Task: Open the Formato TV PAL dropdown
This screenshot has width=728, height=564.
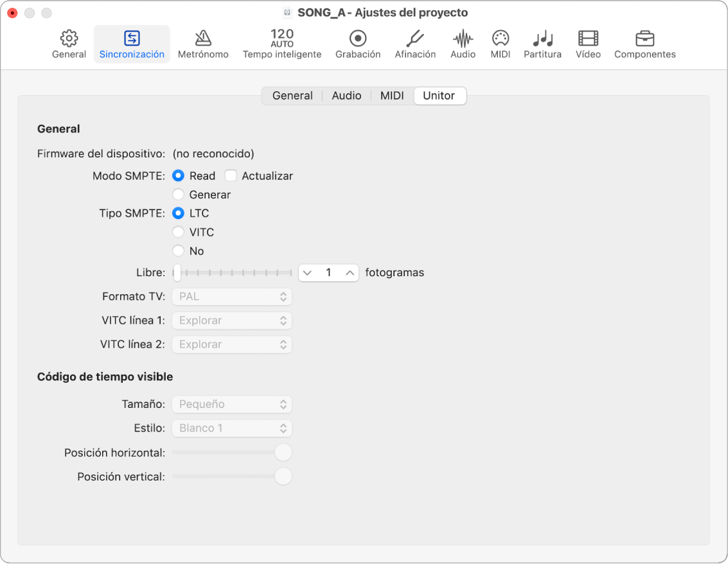Action: coord(232,297)
